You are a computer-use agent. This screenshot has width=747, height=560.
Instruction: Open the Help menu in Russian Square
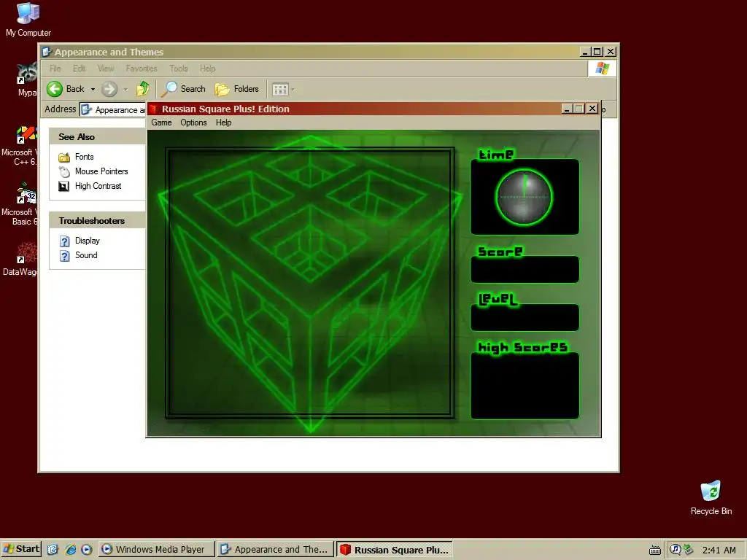coord(223,122)
